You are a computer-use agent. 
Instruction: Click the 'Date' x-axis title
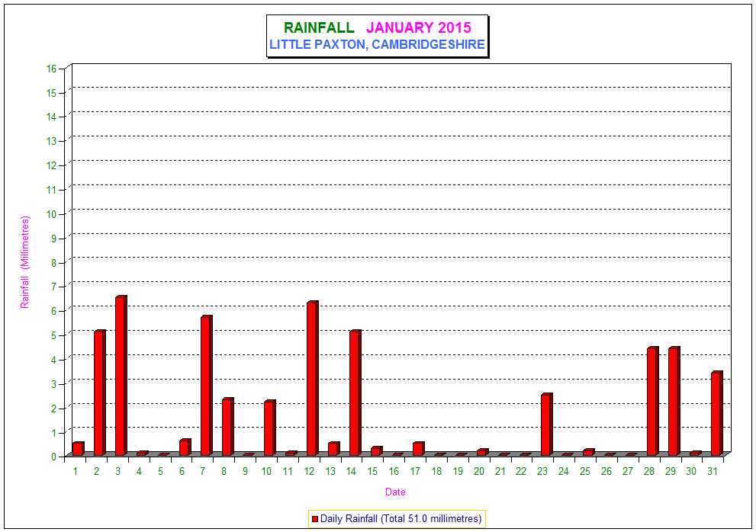[395, 492]
